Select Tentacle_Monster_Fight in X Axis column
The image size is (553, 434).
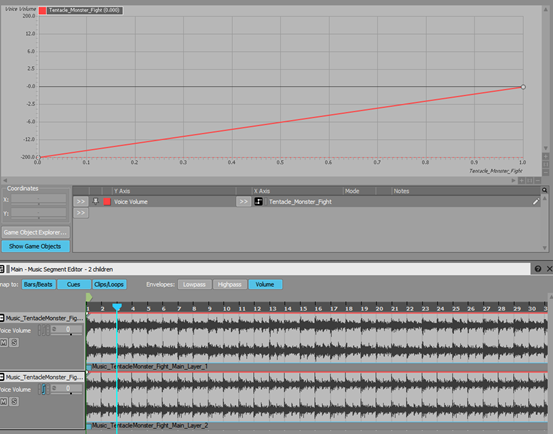[x=300, y=202]
